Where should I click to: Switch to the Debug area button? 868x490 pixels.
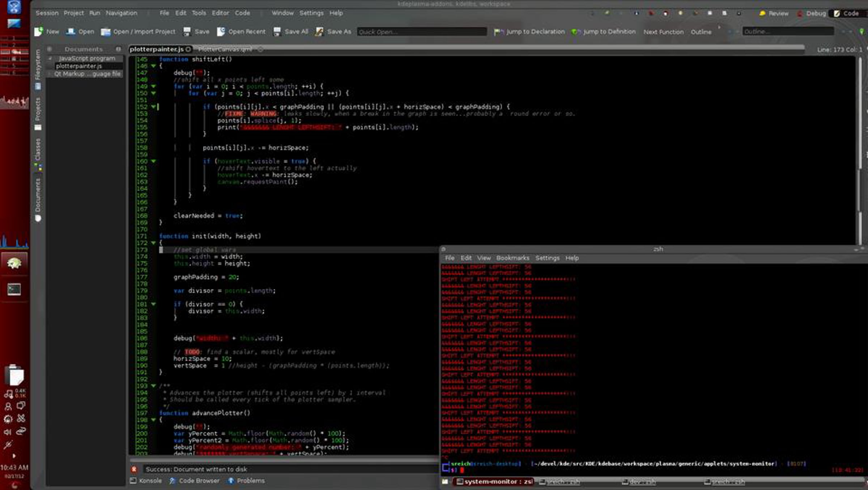pyautogui.click(x=812, y=13)
